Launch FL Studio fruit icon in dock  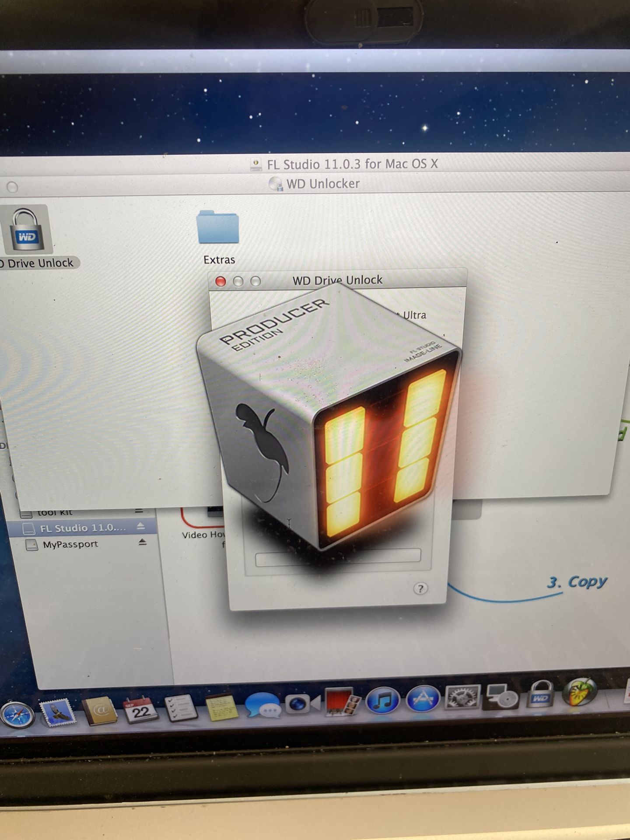(580, 692)
